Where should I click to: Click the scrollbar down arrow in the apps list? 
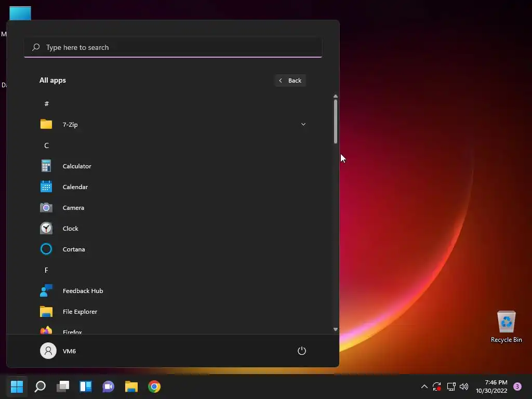[336, 329]
